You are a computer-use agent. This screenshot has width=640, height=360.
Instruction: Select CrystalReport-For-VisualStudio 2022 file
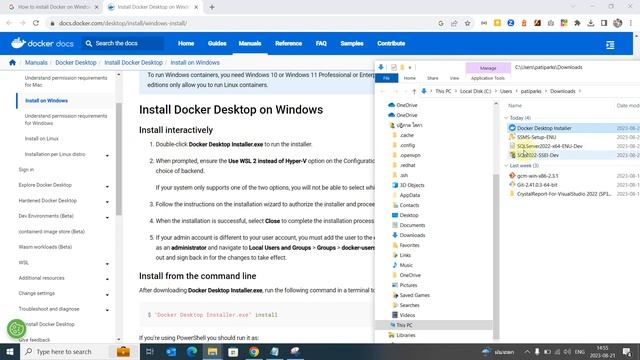(564, 194)
